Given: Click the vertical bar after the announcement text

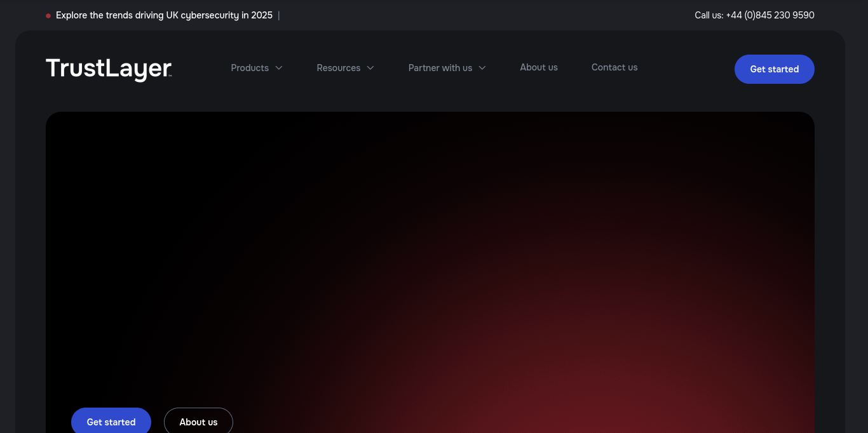Looking at the screenshot, I should pos(279,15).
